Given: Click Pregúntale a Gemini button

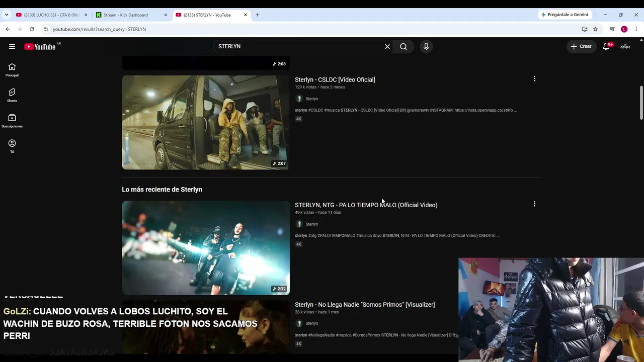Looking at the screenshot, I should point(564,15).
